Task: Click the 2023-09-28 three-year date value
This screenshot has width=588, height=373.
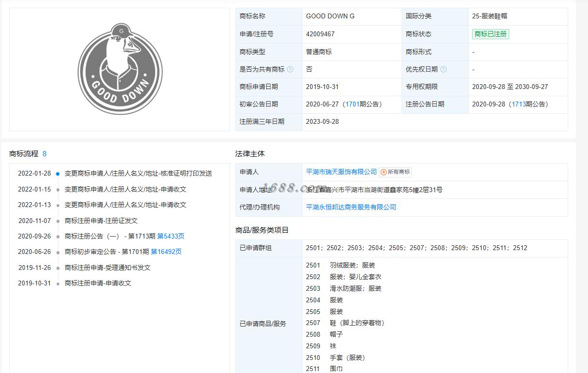Action: 323,121
